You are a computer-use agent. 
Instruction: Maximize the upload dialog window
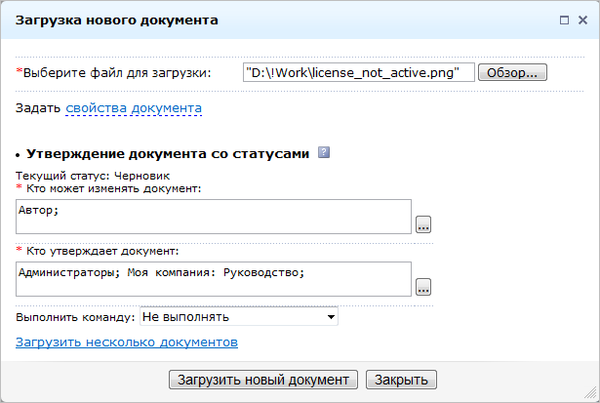coord(565,19)
